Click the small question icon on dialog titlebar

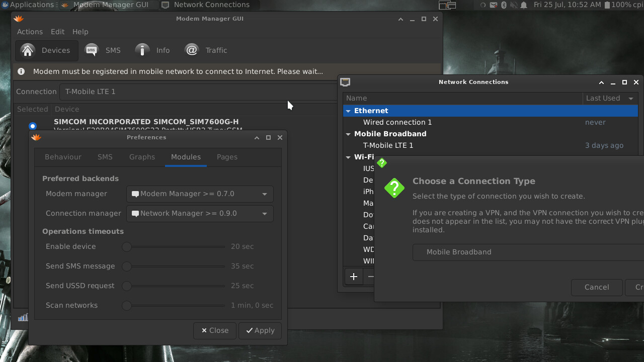[x=382, y=163]
